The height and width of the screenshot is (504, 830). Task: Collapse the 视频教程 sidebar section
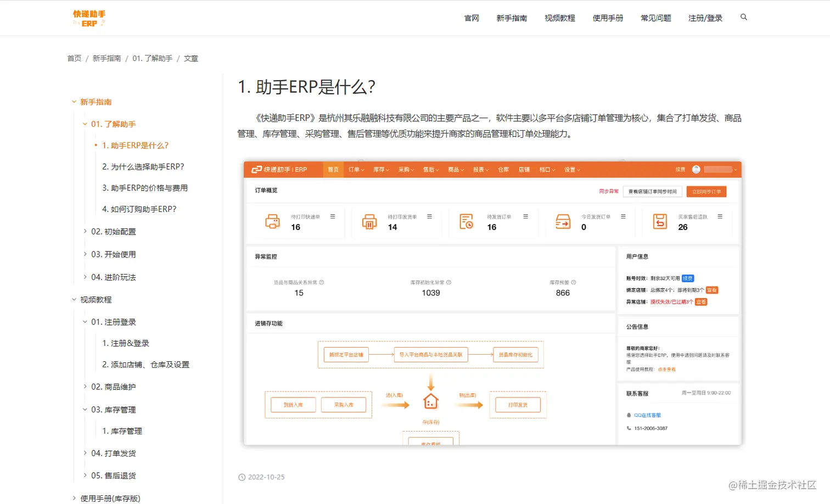click(x=74, y=299)
